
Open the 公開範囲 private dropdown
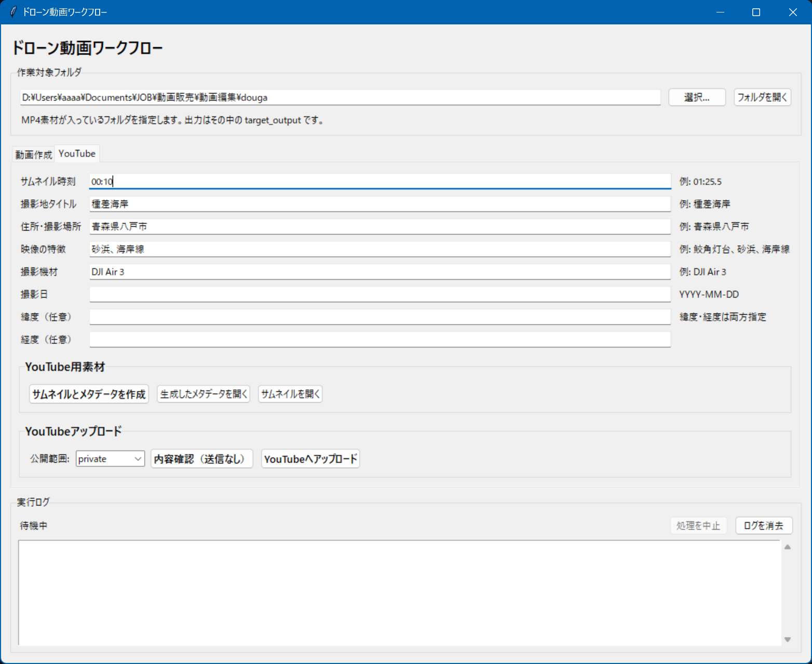(x=110, y=459)
